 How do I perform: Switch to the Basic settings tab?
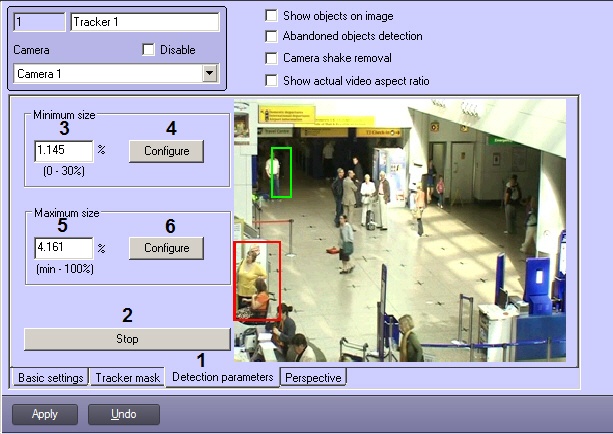(50, 378)
